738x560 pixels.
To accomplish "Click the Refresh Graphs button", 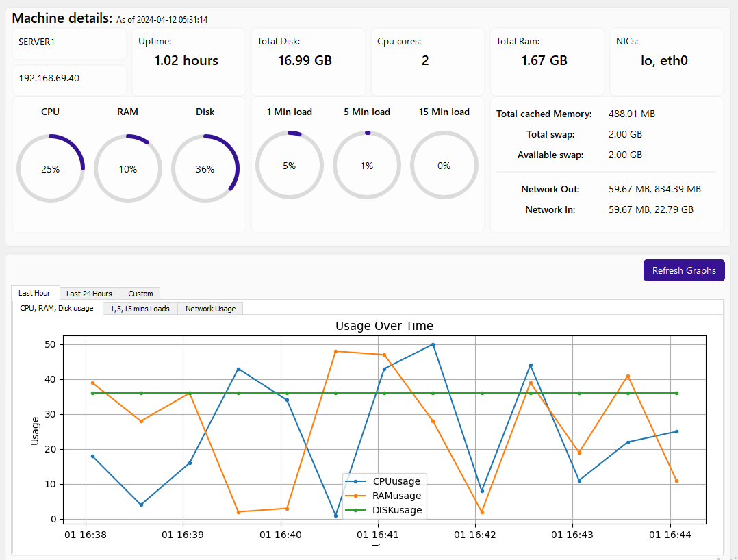I will click(684, 270).
